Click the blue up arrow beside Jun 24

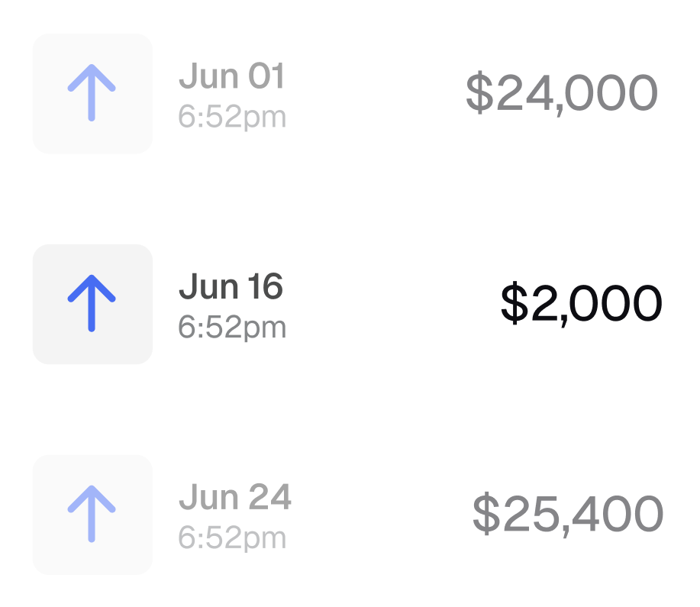coord(92,514)
